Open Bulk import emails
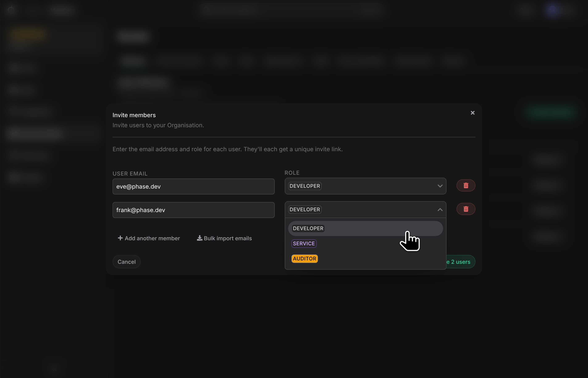 224,238
